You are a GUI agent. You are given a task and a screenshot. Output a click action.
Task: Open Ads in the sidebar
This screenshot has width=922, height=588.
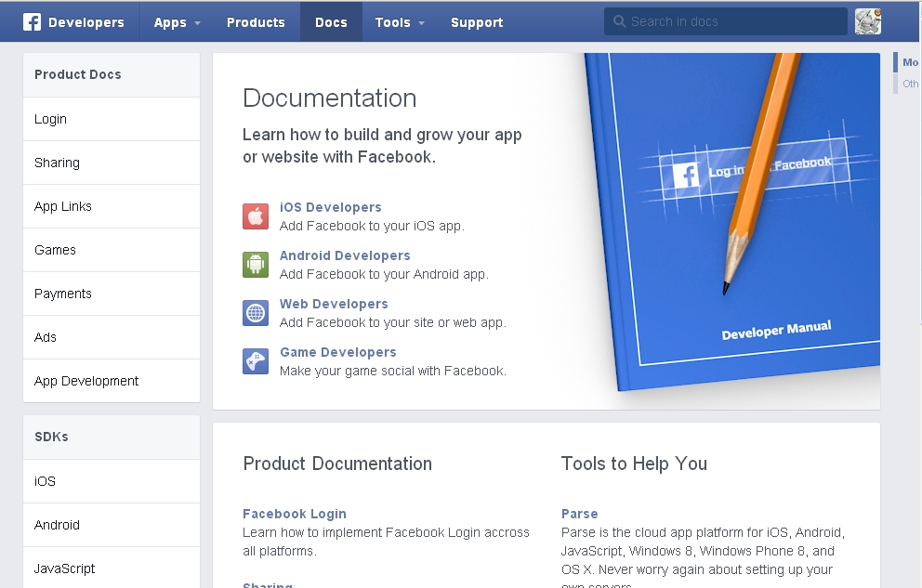[112, 337]
